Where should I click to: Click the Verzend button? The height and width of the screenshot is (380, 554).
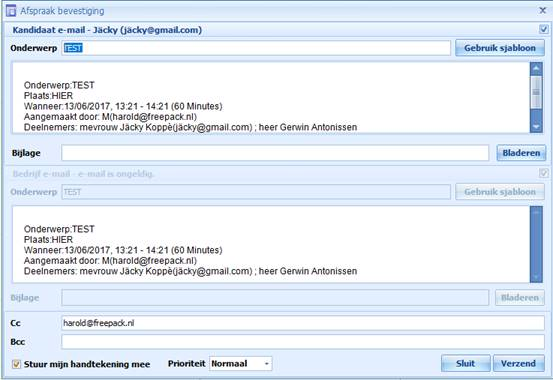pyautogui.click(x=518, y=363)
